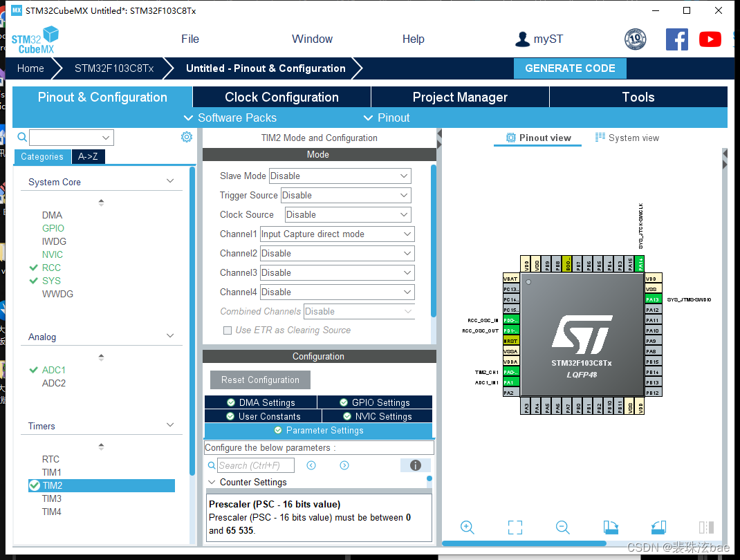The width and height of the screenshot is (740, 560).
Task: Go to next parameter search result
Action: coord(344,465)
